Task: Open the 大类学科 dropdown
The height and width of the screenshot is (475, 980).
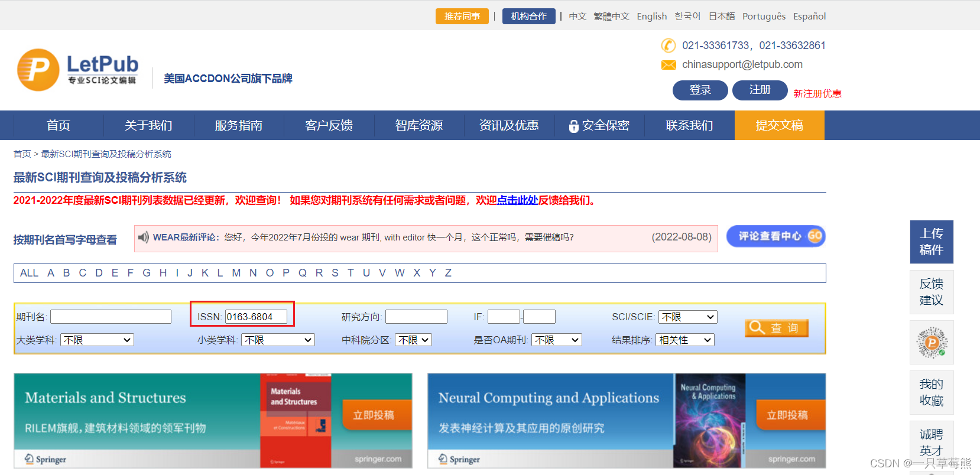Action: (97, 340)
